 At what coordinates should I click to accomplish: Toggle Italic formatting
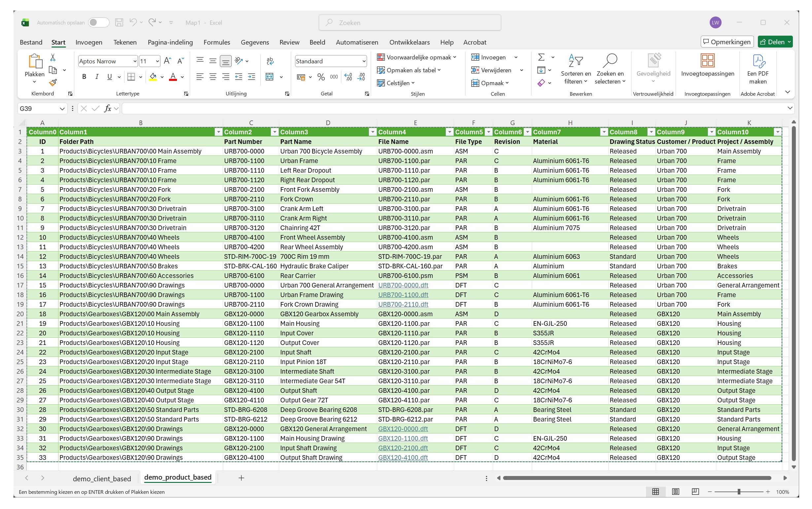97,77
